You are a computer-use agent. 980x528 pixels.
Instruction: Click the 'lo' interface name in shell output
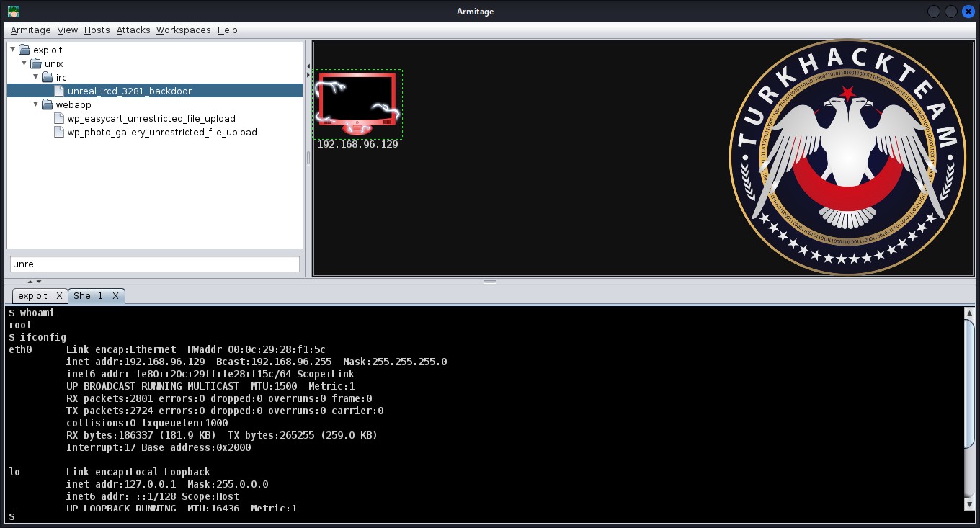pyautogui.click(x=14, y=472)
